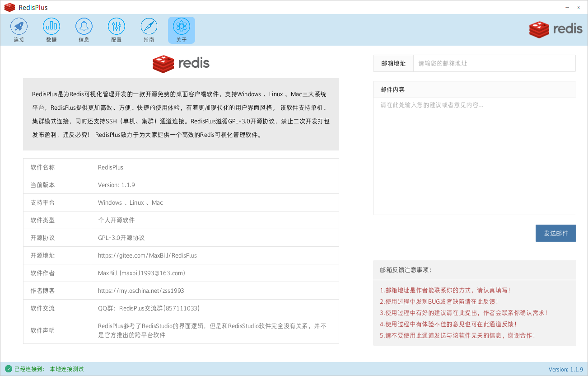Screen dimensions: 588x376
Task: Click the Windows、Linux、Mac platform value
Action: pos(131,202)
